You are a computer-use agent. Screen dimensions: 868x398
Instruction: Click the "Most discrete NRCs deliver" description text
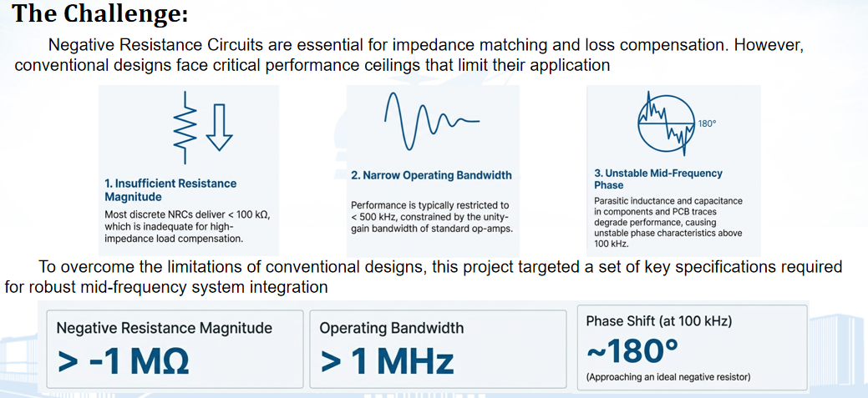tap(187, 226)
